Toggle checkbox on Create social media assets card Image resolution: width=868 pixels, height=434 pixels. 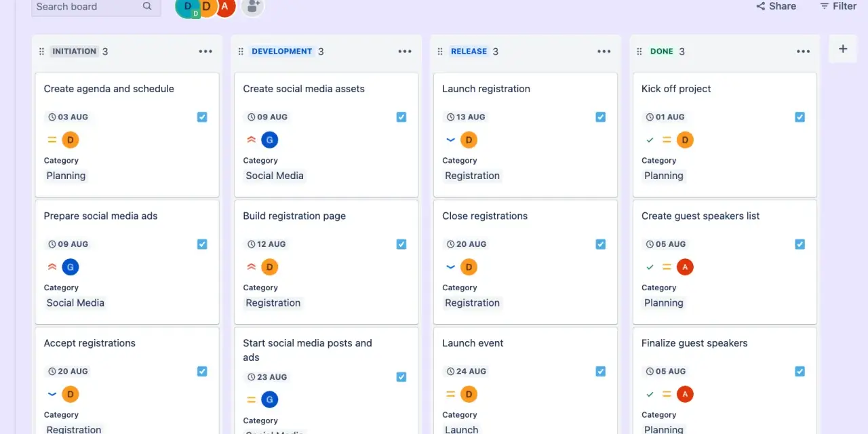pyautogui.click(x=401, y=117)
